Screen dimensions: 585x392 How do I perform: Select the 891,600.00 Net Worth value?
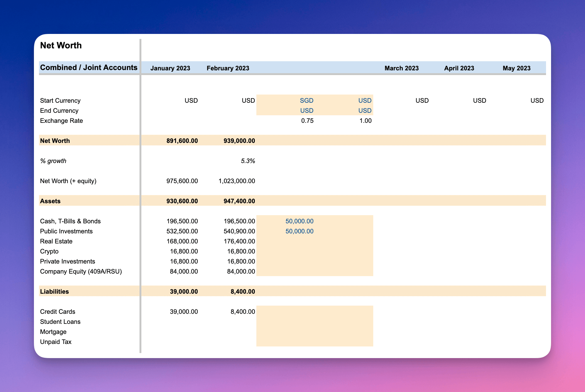[182, 141]
